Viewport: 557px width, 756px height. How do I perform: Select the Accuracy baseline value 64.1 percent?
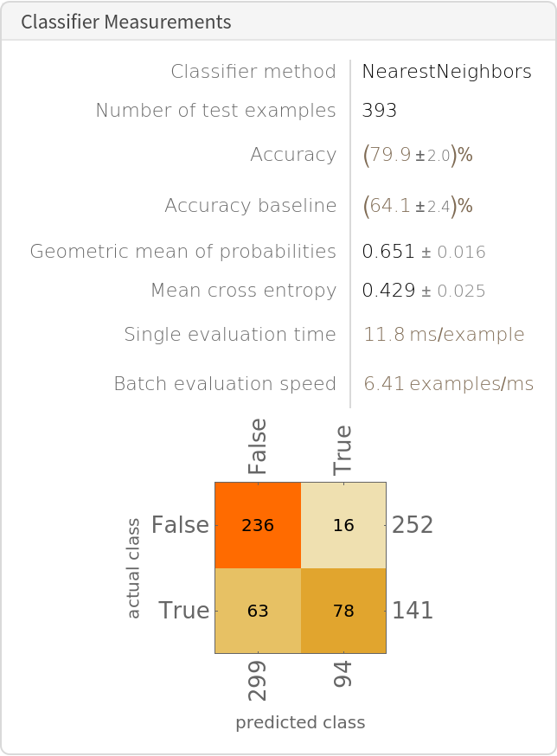(418, 206)
